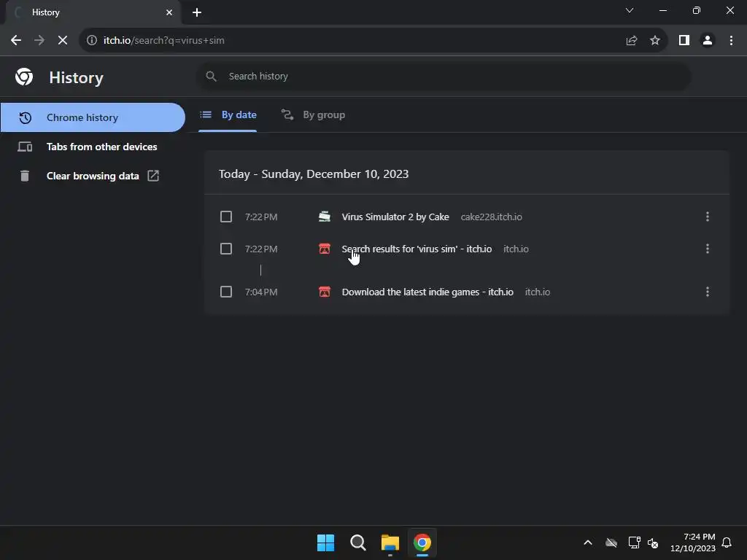Screen dimensions: 747x560
Task: Bookmark this tab with the star
Action: [655, 41]
